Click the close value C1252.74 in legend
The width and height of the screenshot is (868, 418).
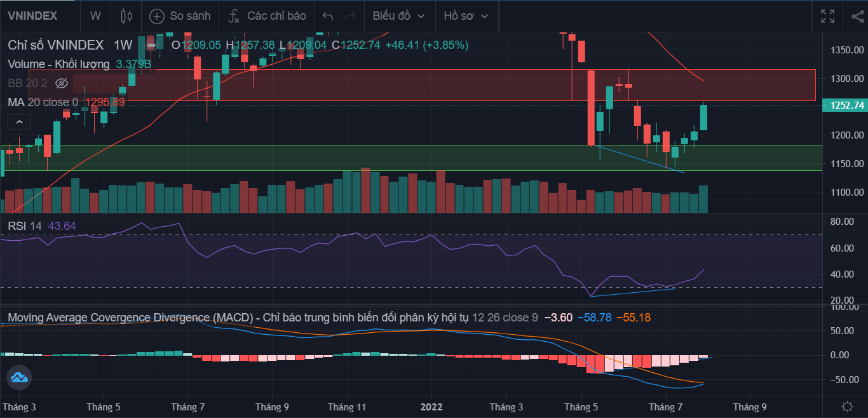[x=356, y=45]
